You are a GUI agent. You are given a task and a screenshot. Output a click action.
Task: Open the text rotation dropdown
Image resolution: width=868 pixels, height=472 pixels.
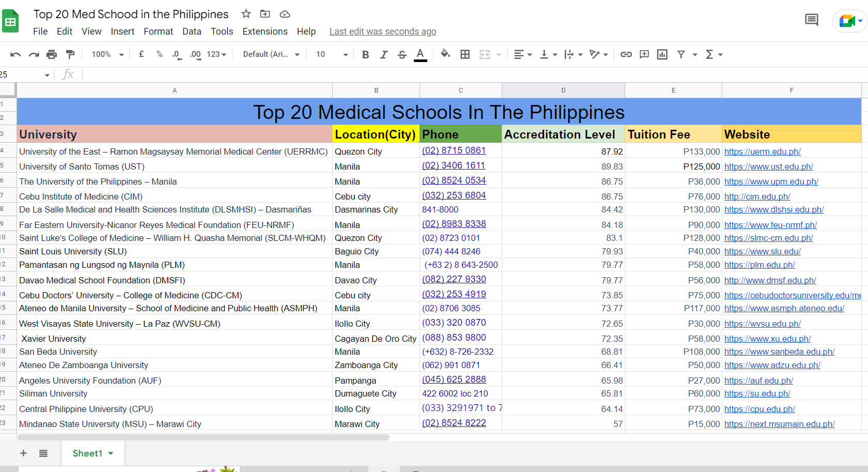(599, 54)
